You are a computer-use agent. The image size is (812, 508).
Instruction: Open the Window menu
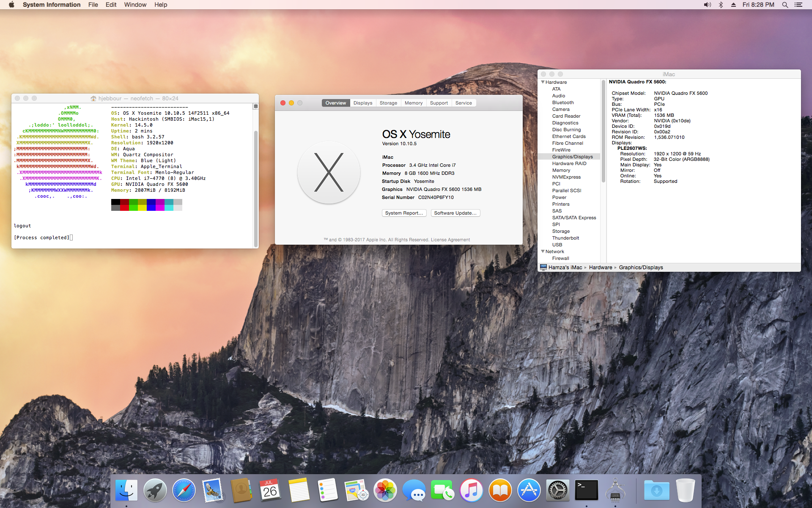[x=135, y=5]
